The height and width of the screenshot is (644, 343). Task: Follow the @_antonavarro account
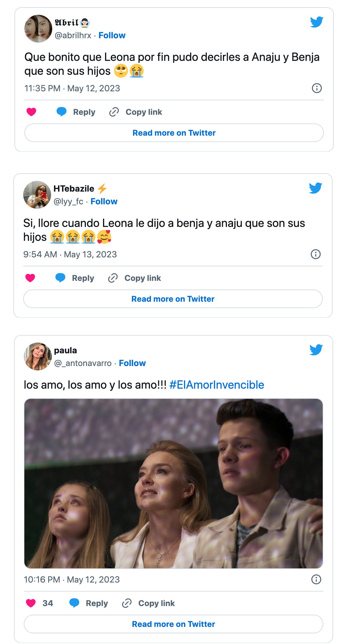(x=132, y=363)
